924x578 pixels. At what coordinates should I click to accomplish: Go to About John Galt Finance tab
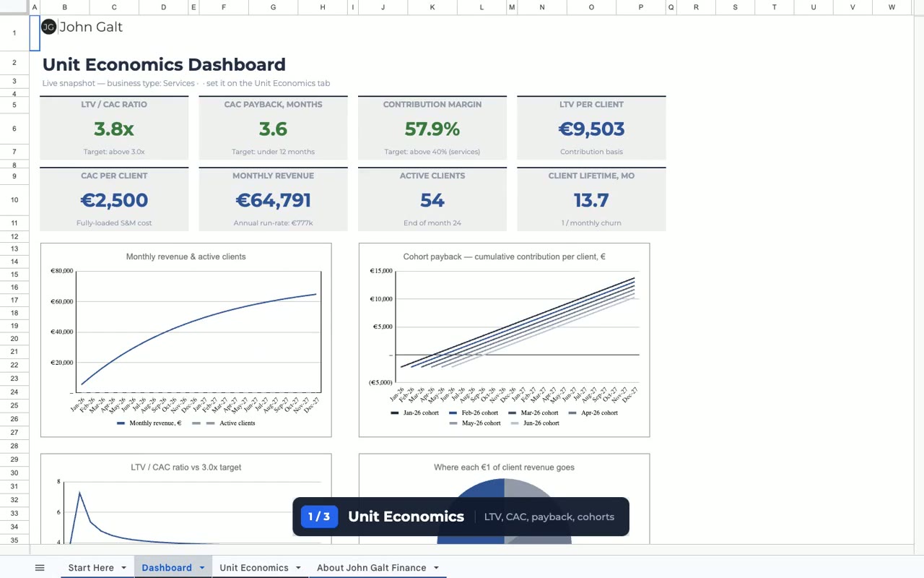372,568
